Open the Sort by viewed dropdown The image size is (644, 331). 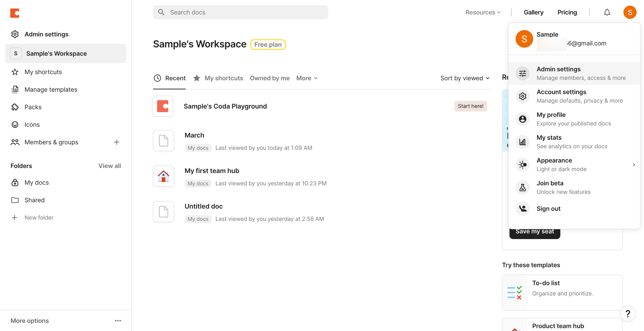(x=465, y=78)
